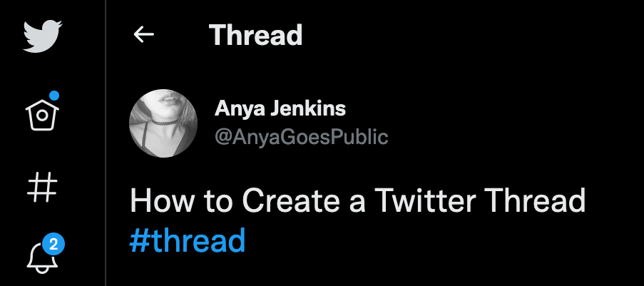Go to the Home timeline icon

point(43,113)
